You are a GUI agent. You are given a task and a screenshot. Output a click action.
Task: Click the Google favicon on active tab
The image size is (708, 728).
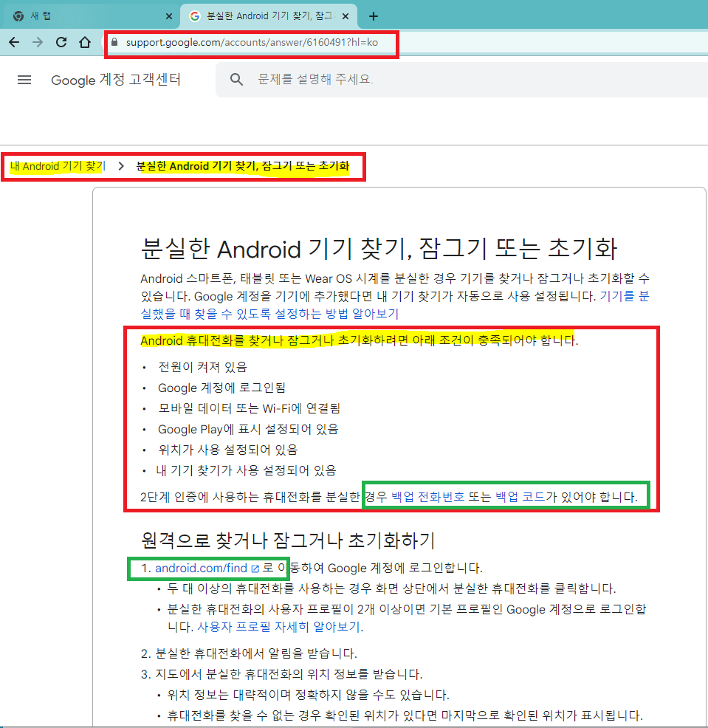point(195,16)
